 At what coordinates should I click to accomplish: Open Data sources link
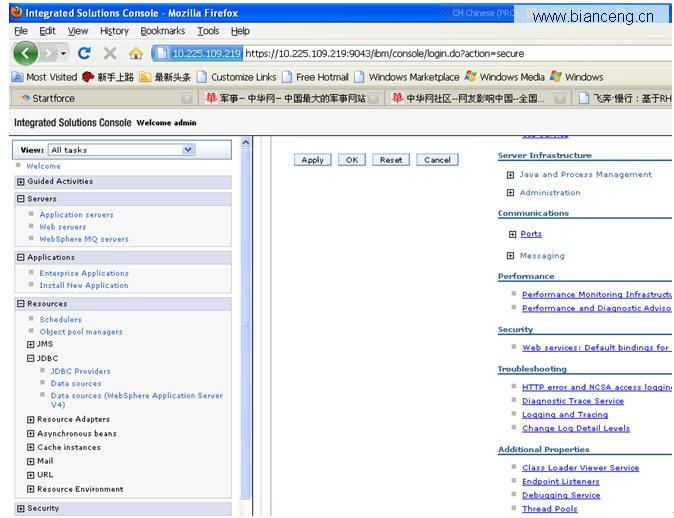click(x=76, y=383)
